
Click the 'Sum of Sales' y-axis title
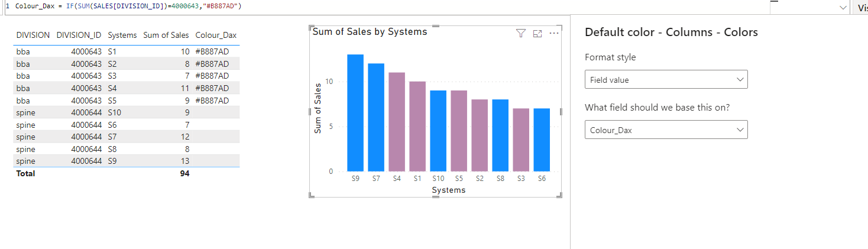point(318,108)
